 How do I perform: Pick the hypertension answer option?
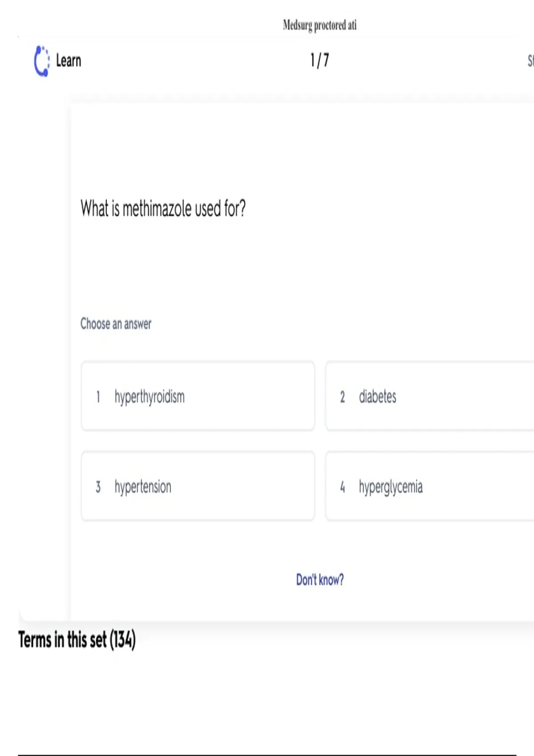click(x=198, y=486)
